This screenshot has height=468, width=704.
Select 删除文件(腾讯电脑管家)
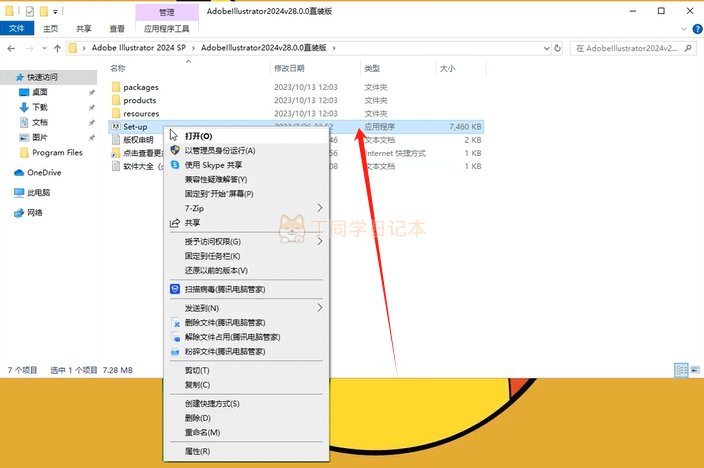tap(246, 322)
